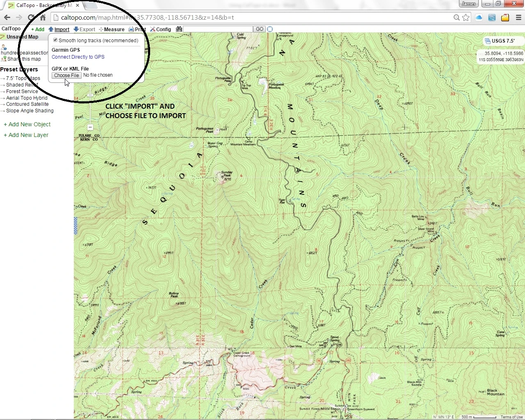The height and width of the screenshot is (420, 525).
Task: Open the Chrome hamburger menu
Action: tap(518, 17)
